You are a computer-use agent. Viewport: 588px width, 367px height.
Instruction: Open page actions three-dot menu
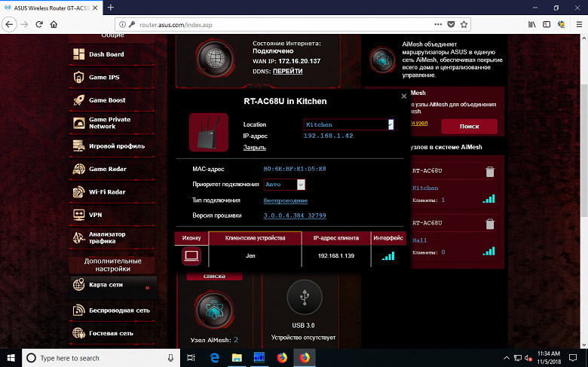[438, 24]
